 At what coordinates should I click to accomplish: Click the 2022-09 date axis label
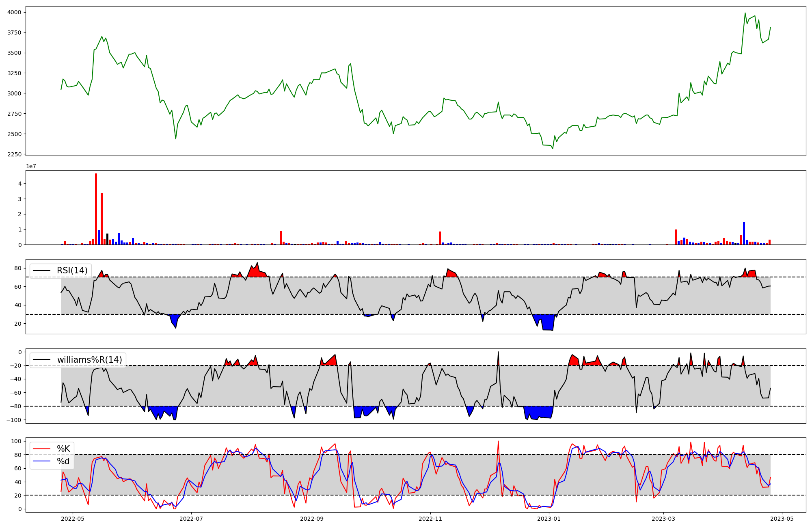(x=311, y=519)
